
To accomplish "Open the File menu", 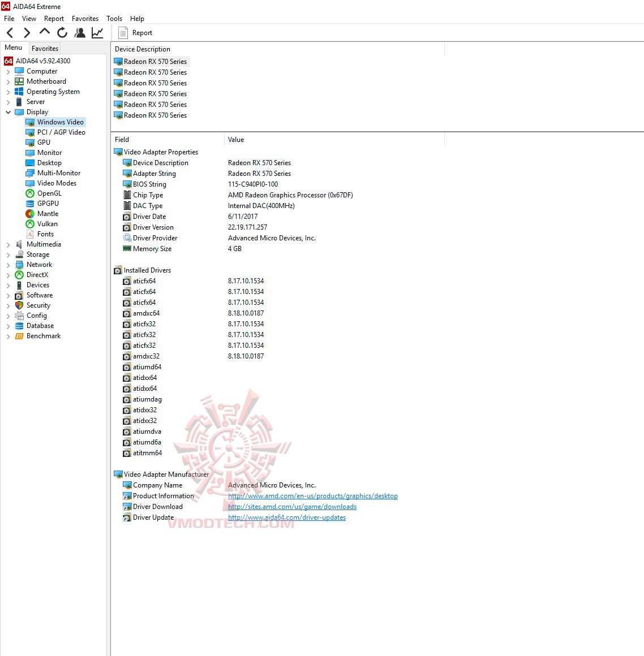I will 9,19.
